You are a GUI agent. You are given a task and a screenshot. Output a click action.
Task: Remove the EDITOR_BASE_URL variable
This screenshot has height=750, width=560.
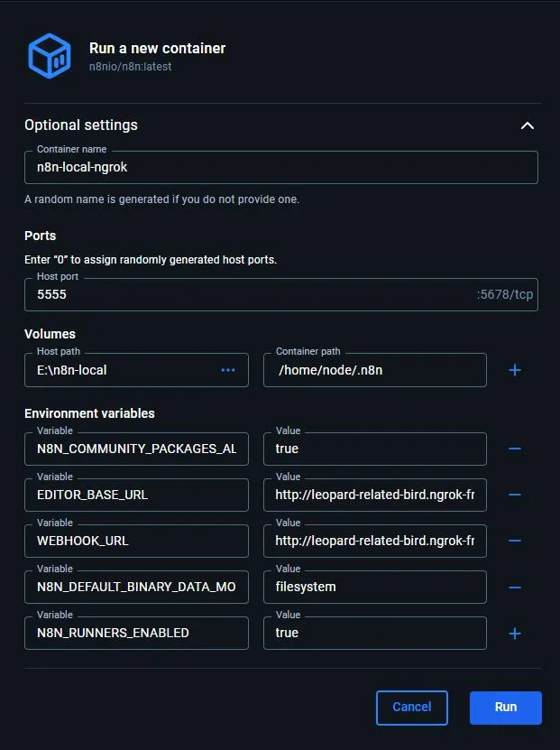tap(515, 495)
